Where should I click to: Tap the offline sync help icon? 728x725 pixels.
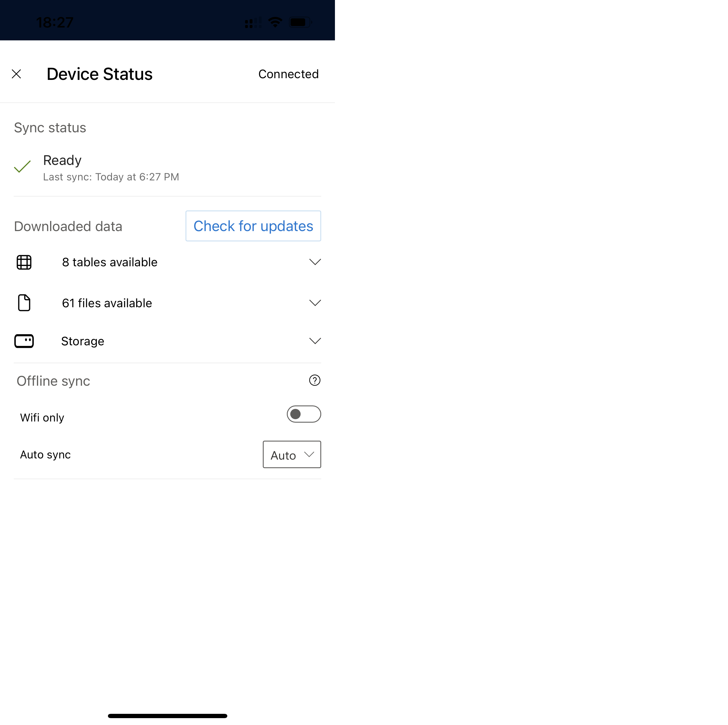(x=315, y=381)
